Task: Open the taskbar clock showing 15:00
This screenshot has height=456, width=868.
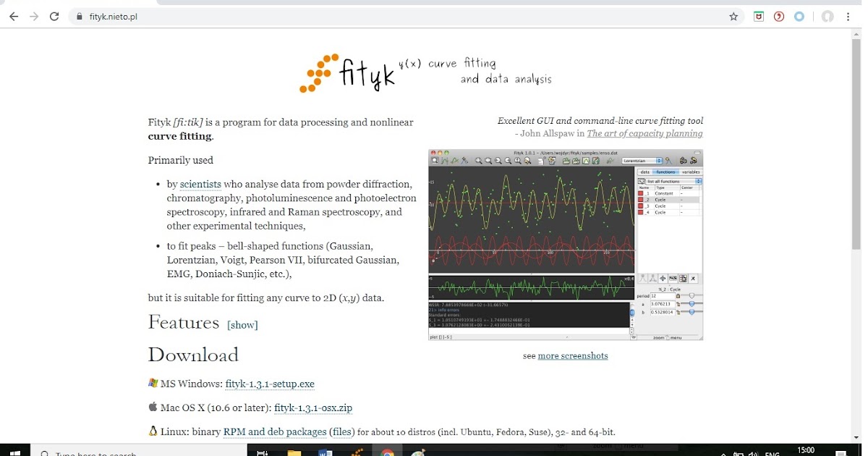Action: (805, 451)
